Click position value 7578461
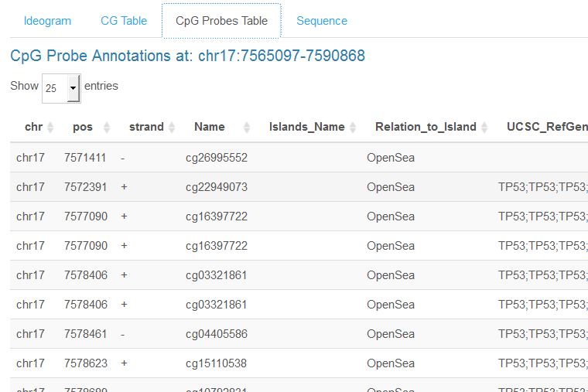Screen dimensions: 588x392 (x=86, y=334)
